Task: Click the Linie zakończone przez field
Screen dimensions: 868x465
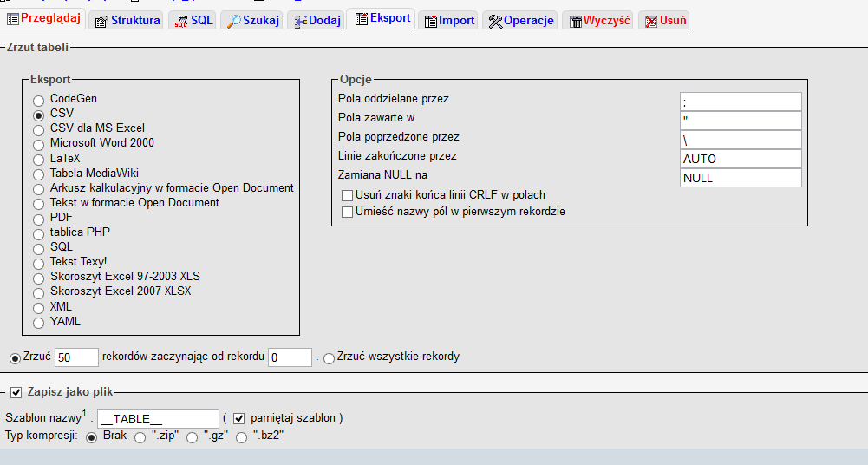Action: (741, 159)
